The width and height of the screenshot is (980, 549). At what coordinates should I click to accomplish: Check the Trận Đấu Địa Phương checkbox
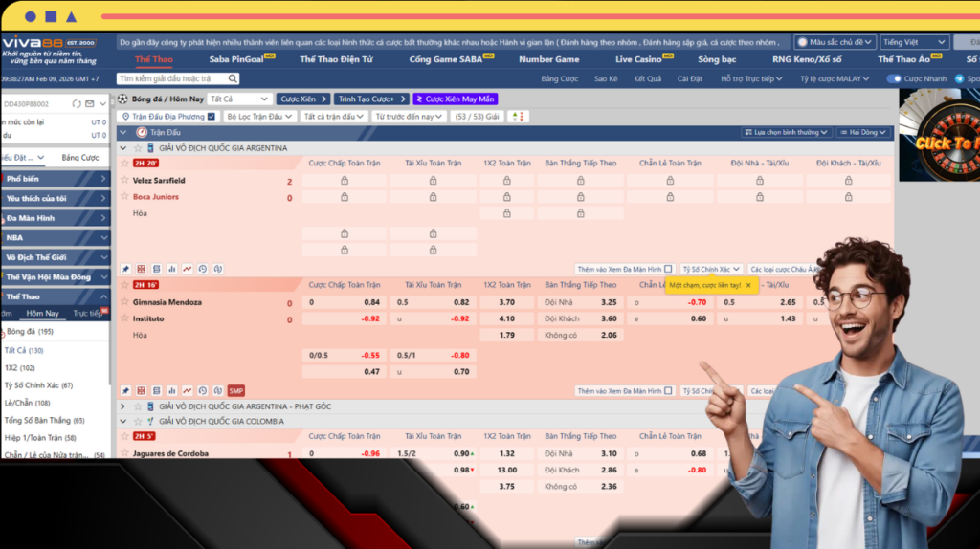pos(212,116)
